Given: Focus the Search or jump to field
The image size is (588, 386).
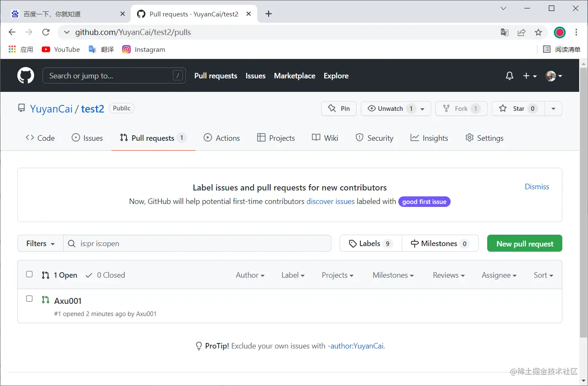Looking at the screenshot, I should coord(114,76).
